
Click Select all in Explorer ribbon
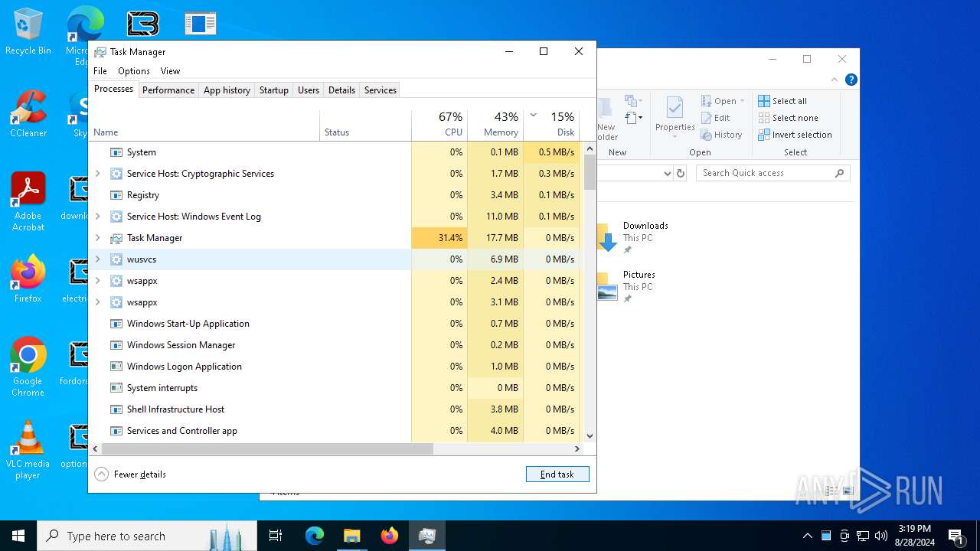click(x=782, y=101)
